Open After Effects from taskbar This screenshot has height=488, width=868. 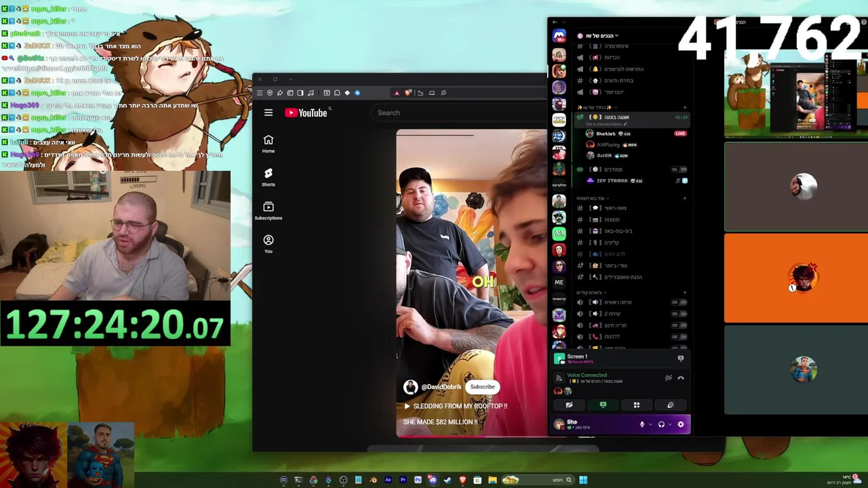[388, 480]
